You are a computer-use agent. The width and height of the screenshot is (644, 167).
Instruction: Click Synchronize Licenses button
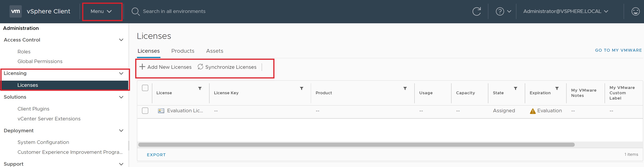point(227,67)
